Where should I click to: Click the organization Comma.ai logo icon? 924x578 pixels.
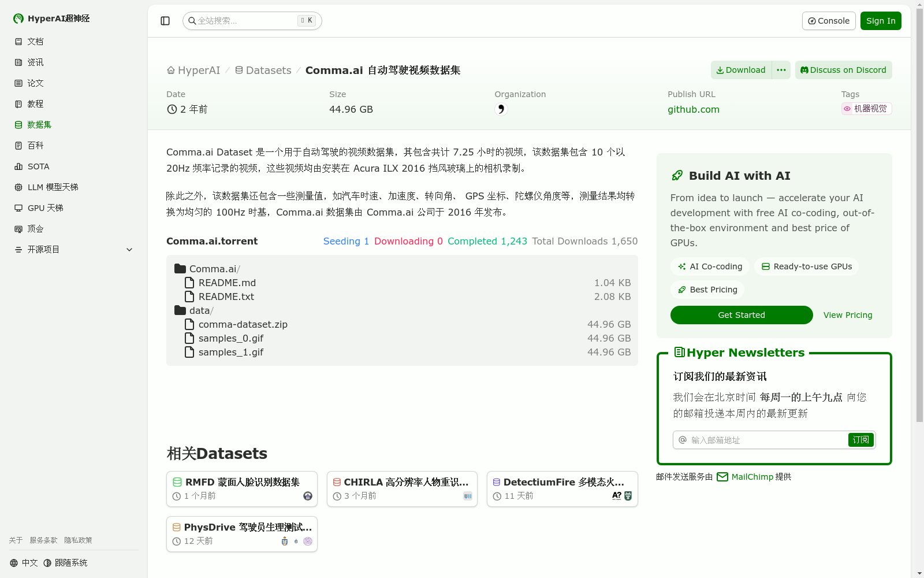tap(501, 109)
